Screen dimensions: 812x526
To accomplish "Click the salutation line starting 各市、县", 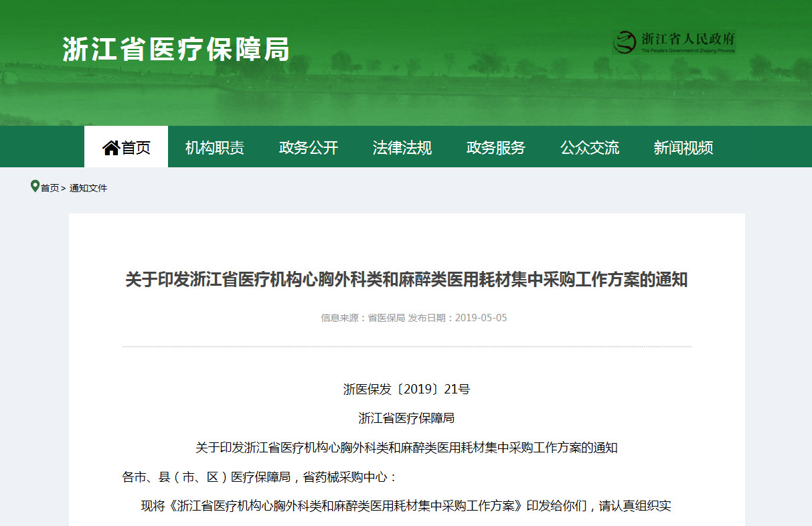I will pyautogui.click(x=260, y=477).
